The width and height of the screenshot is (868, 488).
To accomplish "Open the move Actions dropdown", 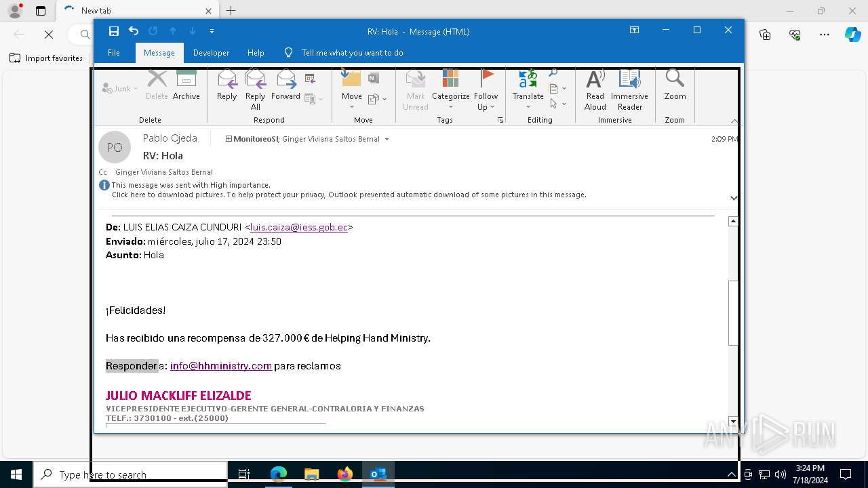I will (x=377, y=99).
